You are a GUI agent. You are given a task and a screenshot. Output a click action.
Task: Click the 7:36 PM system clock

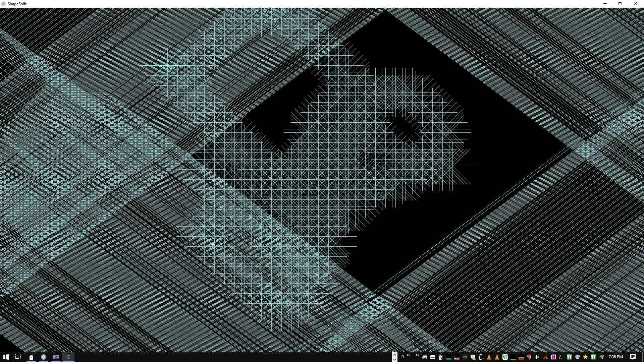point(615,357)
